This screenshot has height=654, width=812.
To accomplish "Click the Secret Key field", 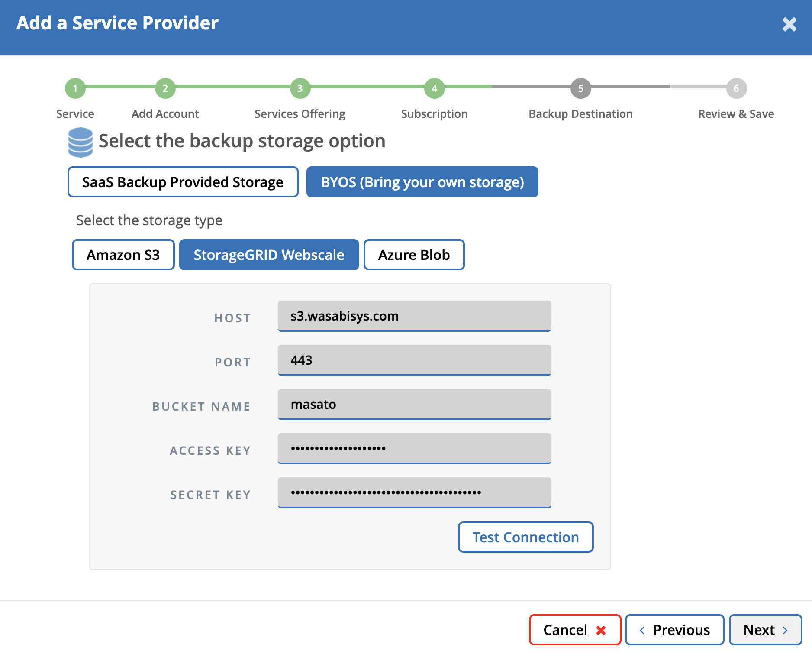I will (415, 493).
